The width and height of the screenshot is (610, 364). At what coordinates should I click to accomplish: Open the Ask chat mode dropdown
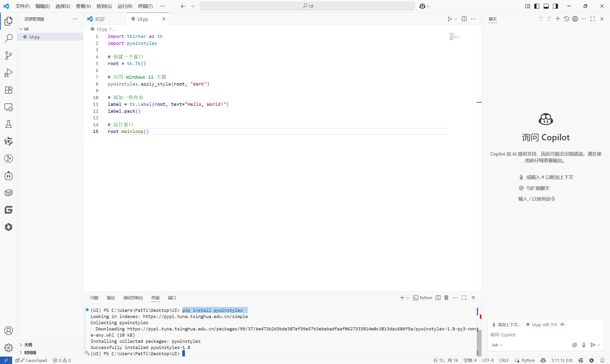pos(497,345)
